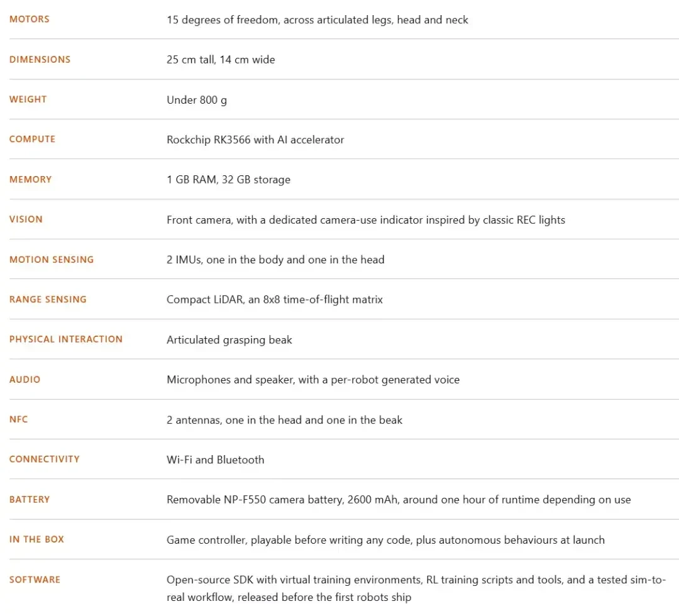679x616 pixels.
Task: Select the PHYSICAL INTERACTION heading
Action: (x=66, y=339)
